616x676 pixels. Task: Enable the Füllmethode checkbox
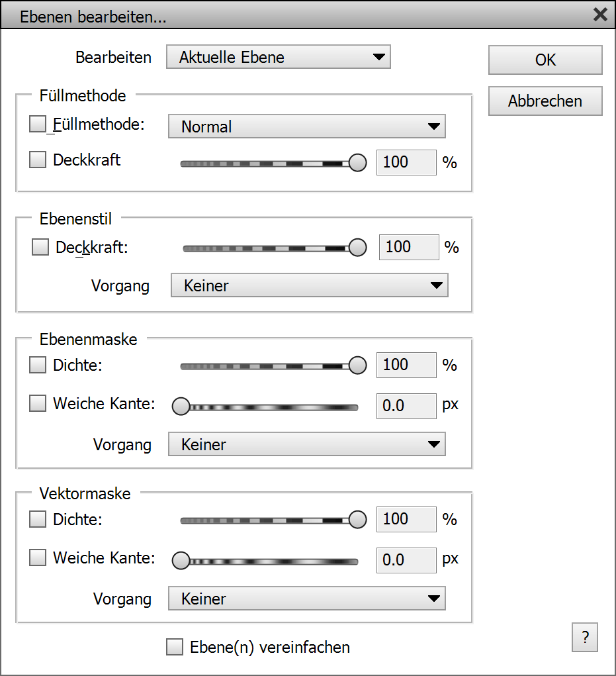(x=38, y=124)
